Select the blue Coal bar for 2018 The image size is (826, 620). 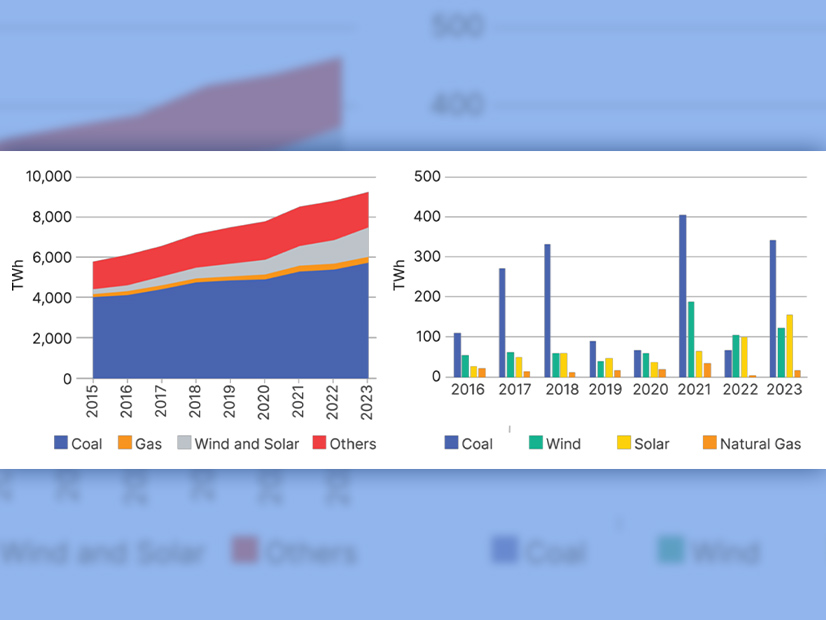click(x=547, y=310)
